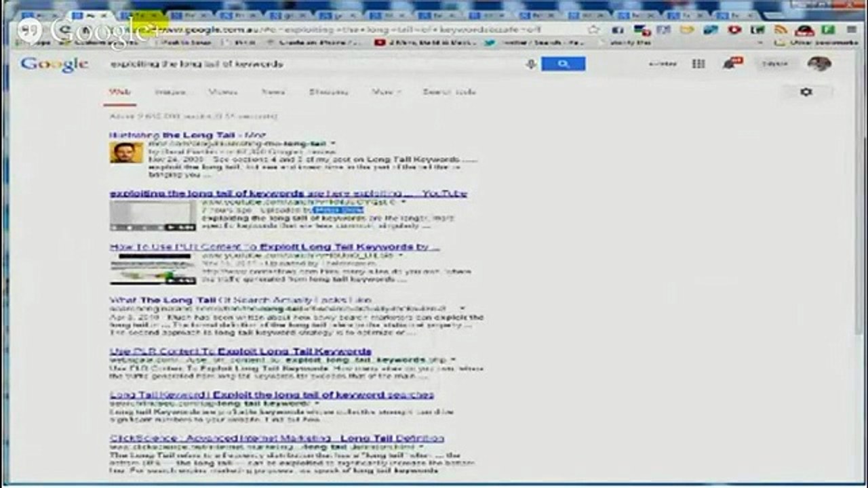The image size is (868, 488).
Task: Open 'How To Use PLR Content' video result
Action: coord(275,247)
